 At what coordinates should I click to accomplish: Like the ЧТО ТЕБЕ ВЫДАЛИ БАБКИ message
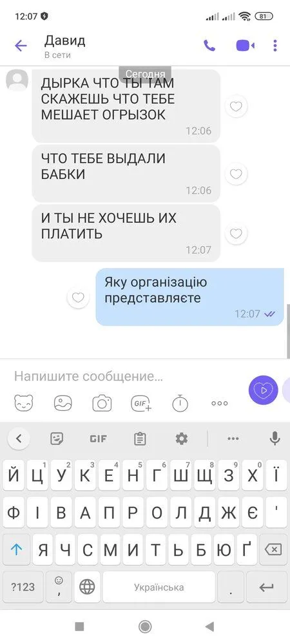click(x=236, y=174)
